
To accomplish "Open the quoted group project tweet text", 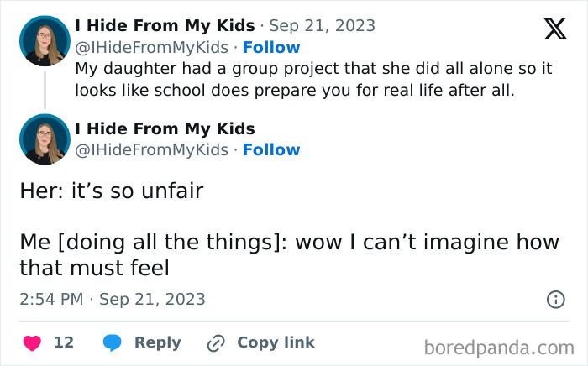I will 294,77.
